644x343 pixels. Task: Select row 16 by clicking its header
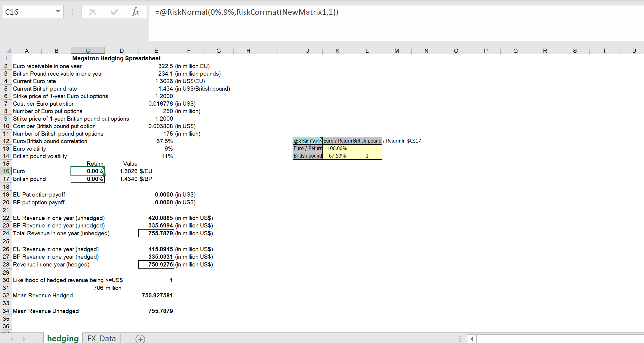pos(6,171)
